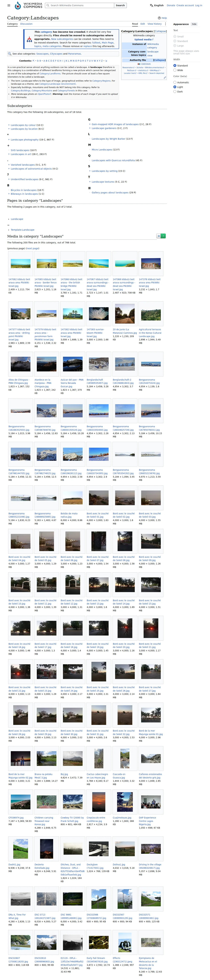This screenshot has height=980, width=210.
Task: Open Gallery pages about landscapes link
Action: click(x=110, y=193)
